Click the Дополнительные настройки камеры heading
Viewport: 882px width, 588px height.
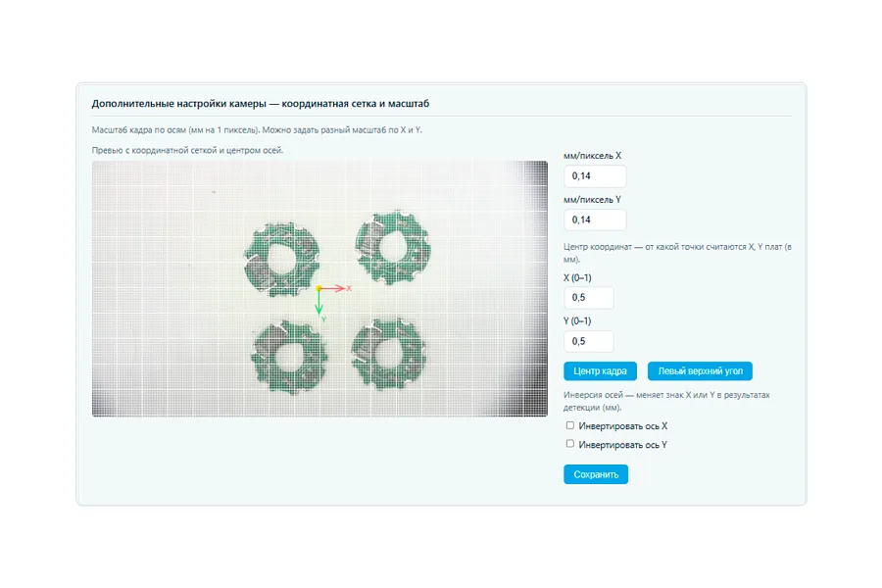179,104
